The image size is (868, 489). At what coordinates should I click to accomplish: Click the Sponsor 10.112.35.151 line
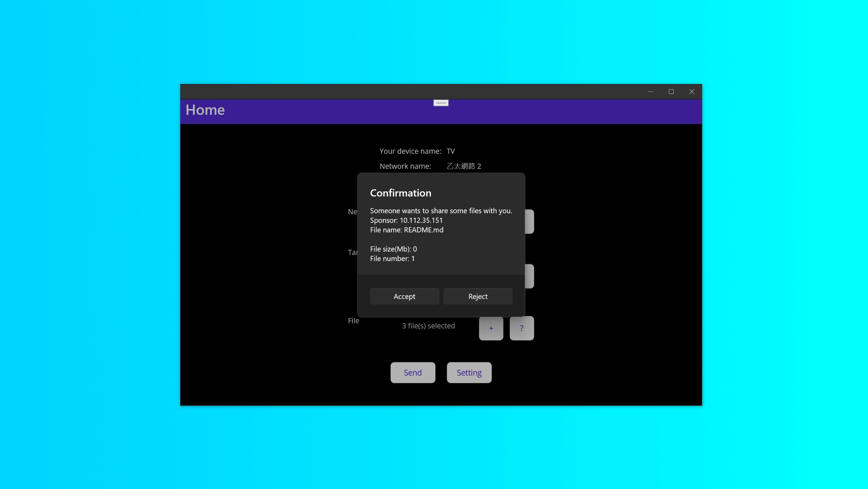tap(406, 220)
